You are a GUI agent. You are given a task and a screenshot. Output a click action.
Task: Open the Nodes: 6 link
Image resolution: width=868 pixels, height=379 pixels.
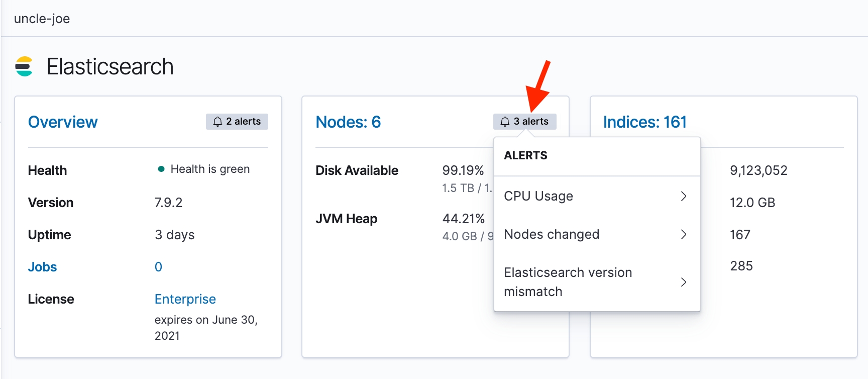point(348,122)
